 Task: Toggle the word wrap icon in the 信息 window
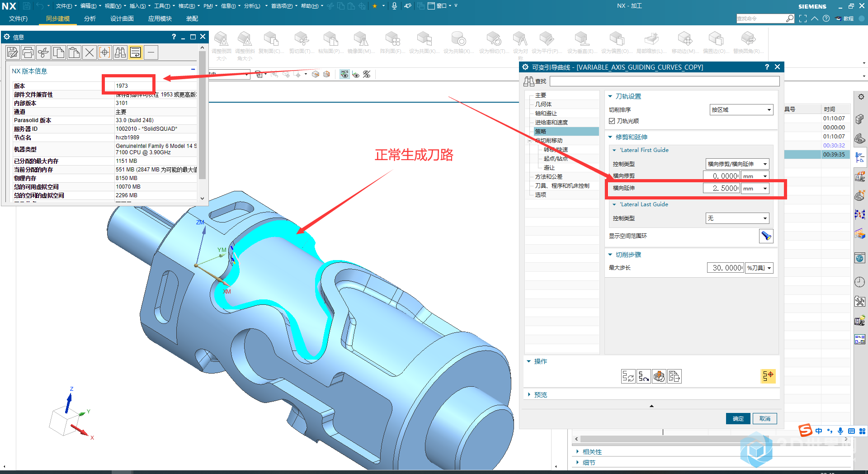(x=136, y=52)
